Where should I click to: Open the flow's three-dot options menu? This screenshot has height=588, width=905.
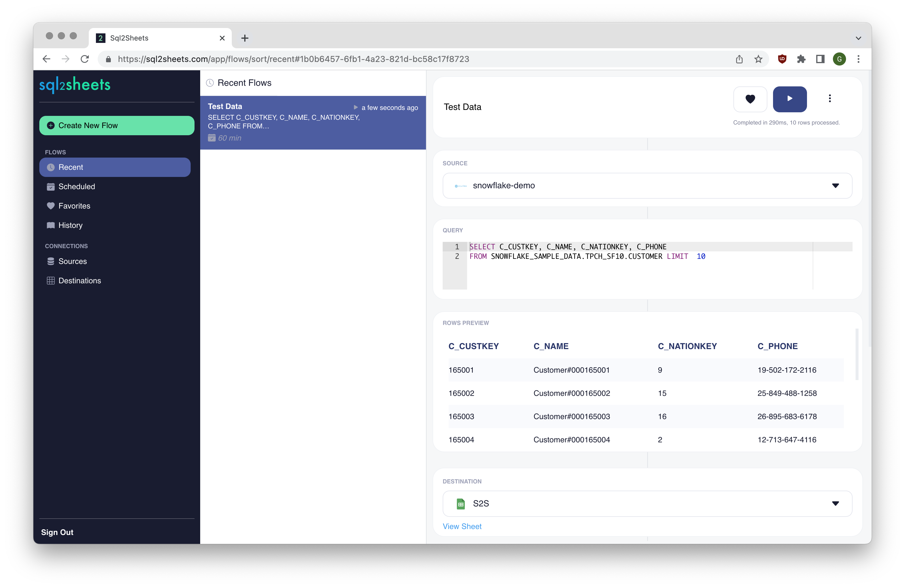[x=830, y=99]
